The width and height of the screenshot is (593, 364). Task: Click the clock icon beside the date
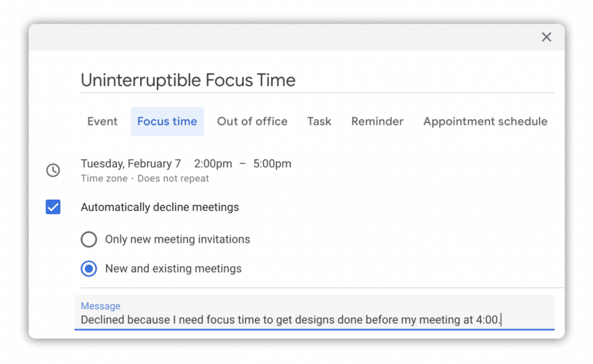coord(53,170)
